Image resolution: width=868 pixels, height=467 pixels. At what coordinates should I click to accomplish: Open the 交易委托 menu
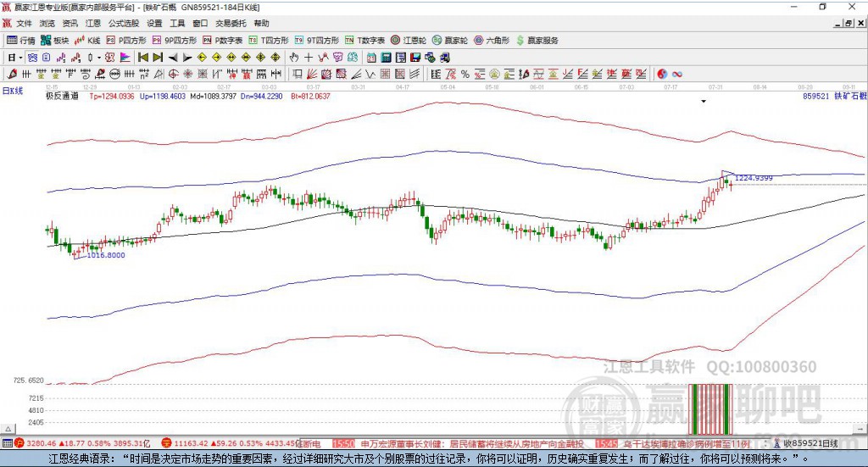click(231, 23)
